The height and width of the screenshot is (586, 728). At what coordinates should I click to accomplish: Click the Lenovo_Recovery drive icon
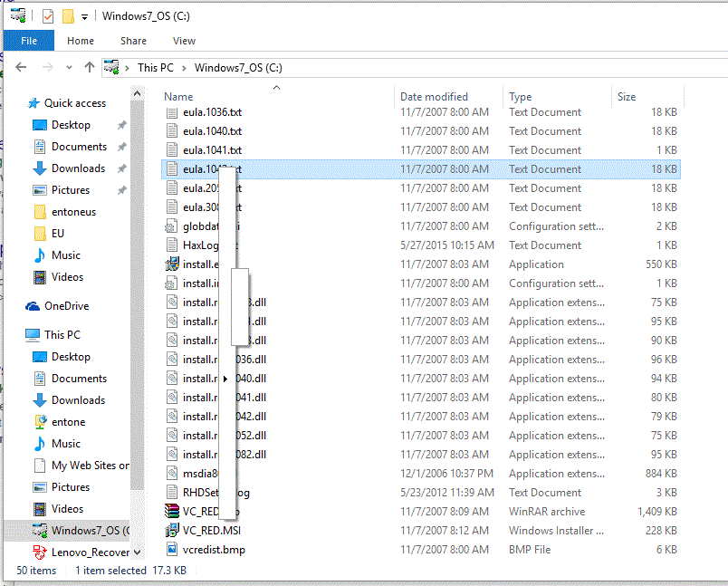pos(40,552)
